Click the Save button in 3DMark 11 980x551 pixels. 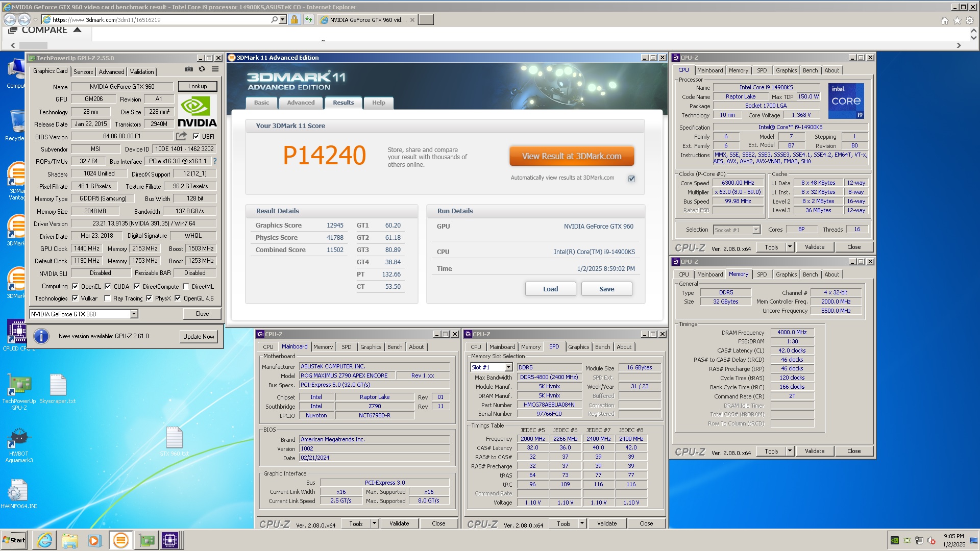(606, 289)
